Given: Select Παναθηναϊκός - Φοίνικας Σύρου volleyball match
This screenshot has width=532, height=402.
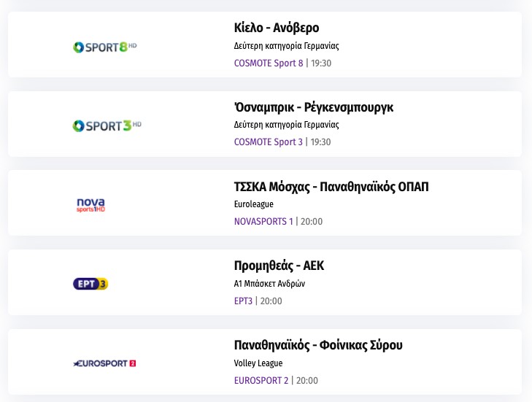Looking at the screenshot, I should (318, 344).
